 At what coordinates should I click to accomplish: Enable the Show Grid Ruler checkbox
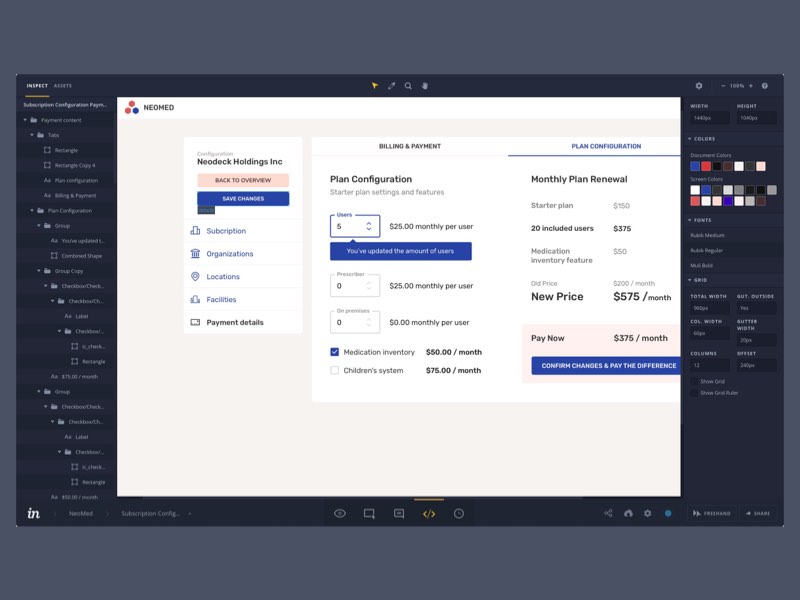(695, 393)
